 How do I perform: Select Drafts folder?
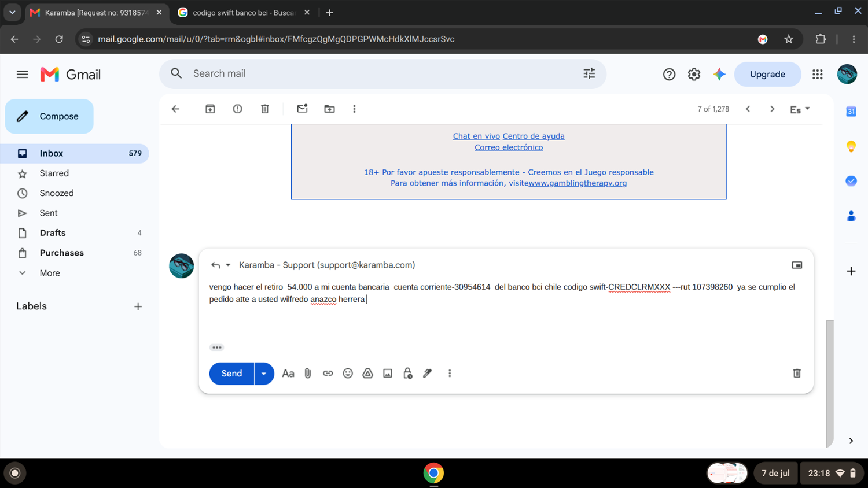click(x=75, y=233)
